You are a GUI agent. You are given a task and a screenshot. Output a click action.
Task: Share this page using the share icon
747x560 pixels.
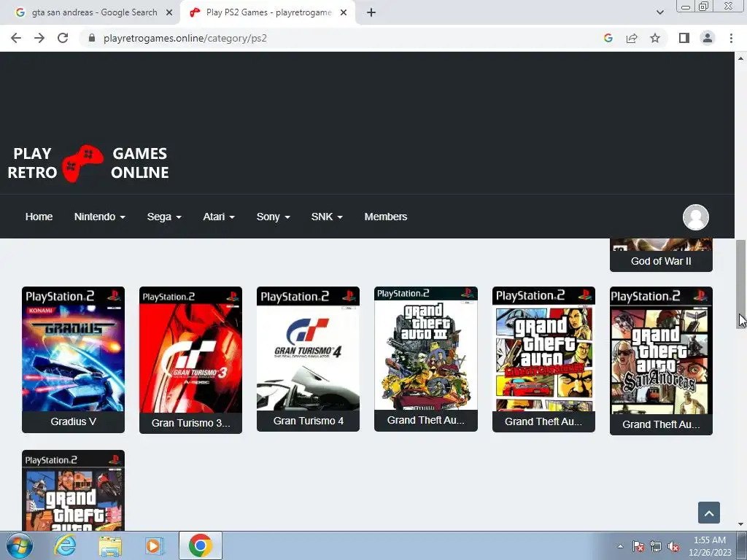tap(632, 38)
